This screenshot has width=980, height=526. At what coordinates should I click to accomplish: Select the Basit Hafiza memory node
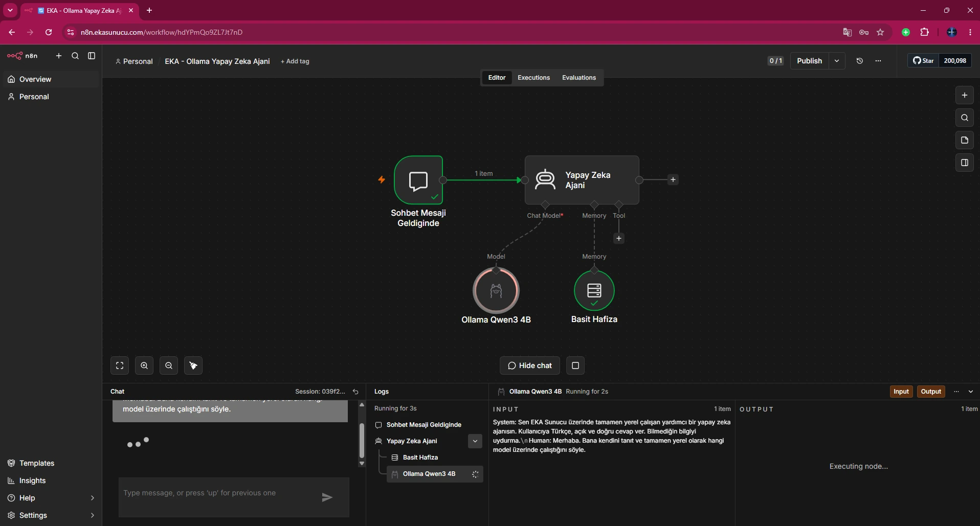(594, 290)
